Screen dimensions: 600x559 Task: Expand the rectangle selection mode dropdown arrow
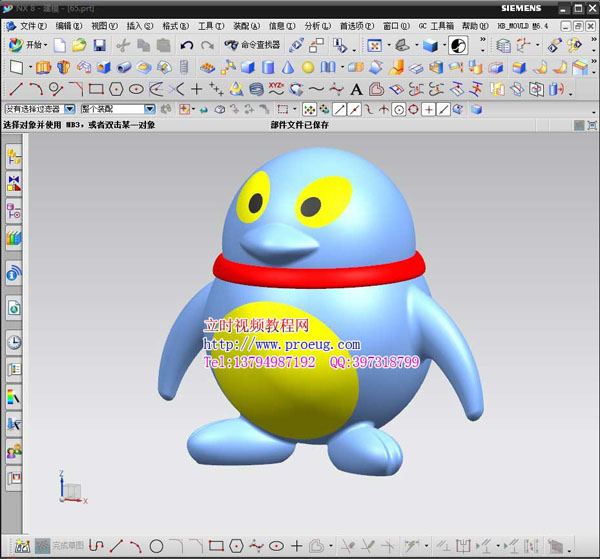coord(294,110)
